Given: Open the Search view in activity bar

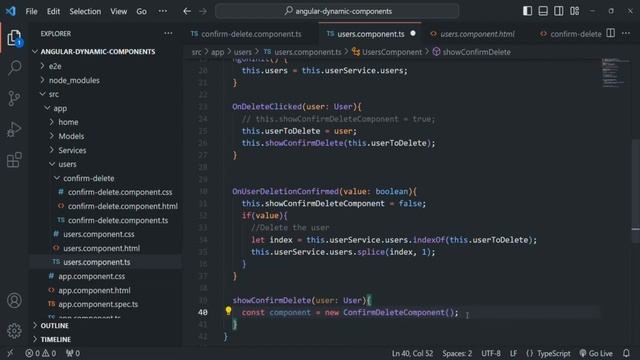Looking at the screenshot, I should pyautogui.click(x=15, y=67).
